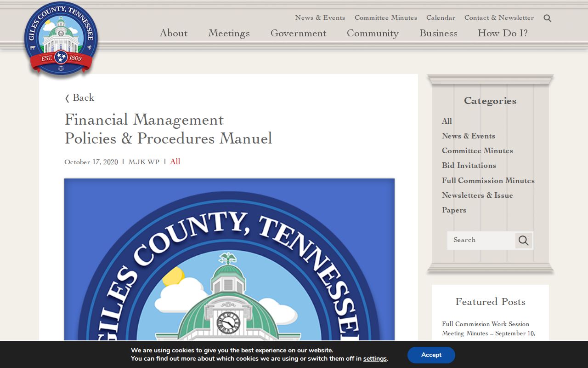Select Committee Minutes category in sidebar

pyautogui.click(x=477, y=150)
